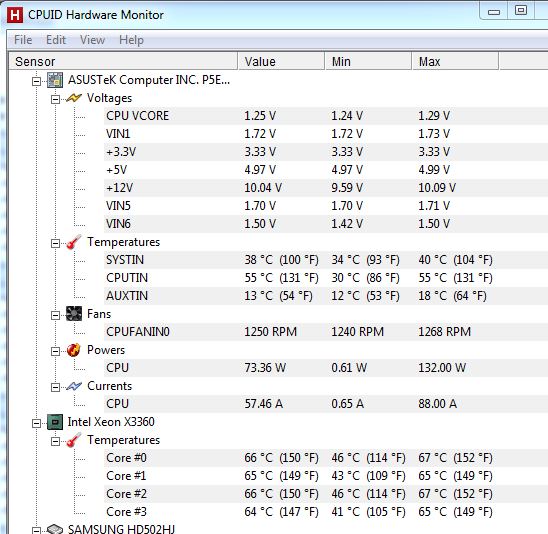Viewport: 548px width, 534px height.
Task: Collapse the motherboard Temperatures group
Action: [x=55, y=244]
